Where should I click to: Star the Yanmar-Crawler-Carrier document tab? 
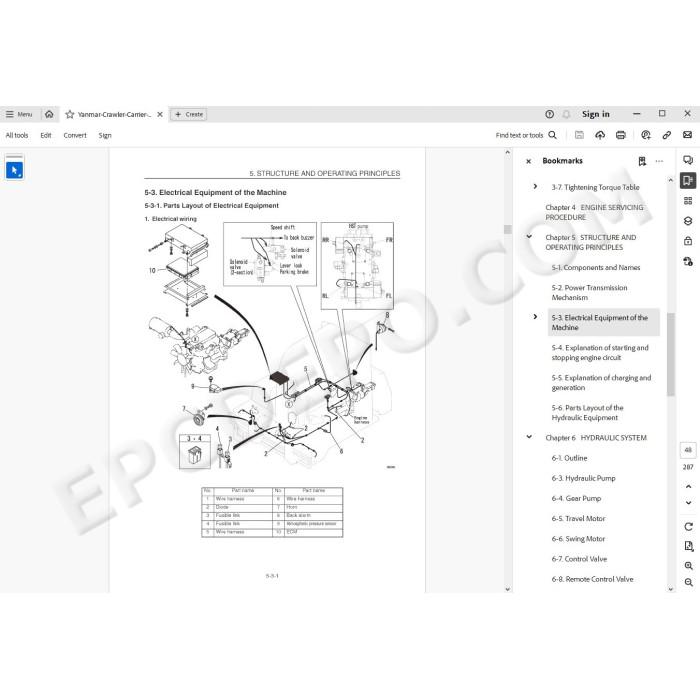(x=70, y=114)
